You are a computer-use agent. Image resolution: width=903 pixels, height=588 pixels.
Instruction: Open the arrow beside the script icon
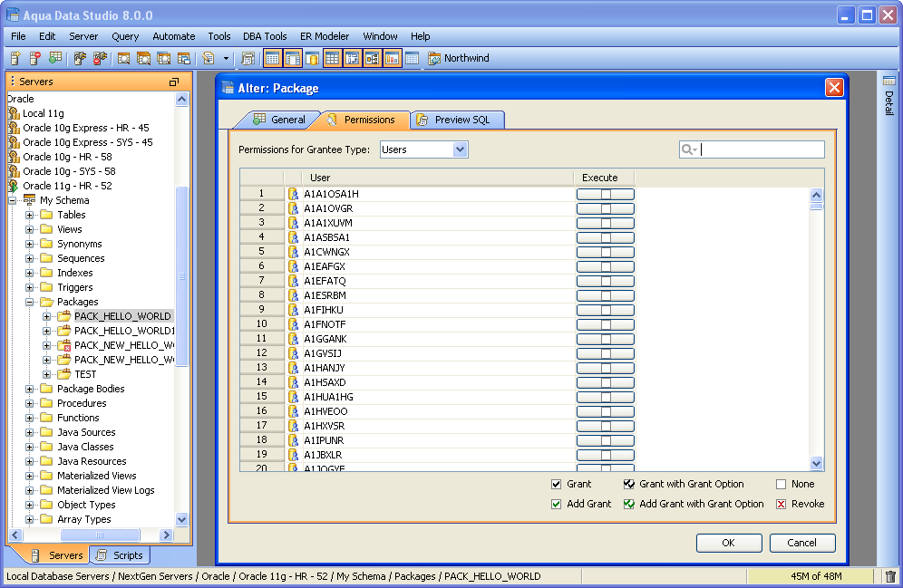click(x=226, y=58)
